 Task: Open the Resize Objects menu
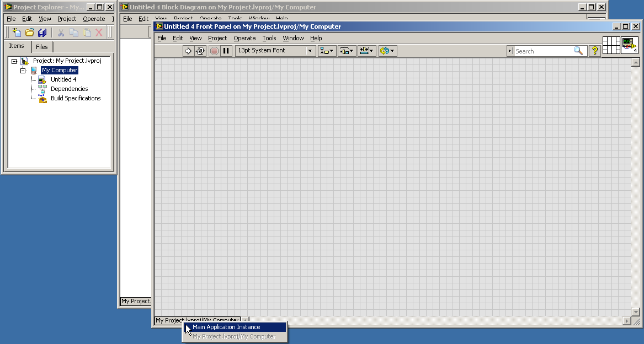[x=366, y=51]
